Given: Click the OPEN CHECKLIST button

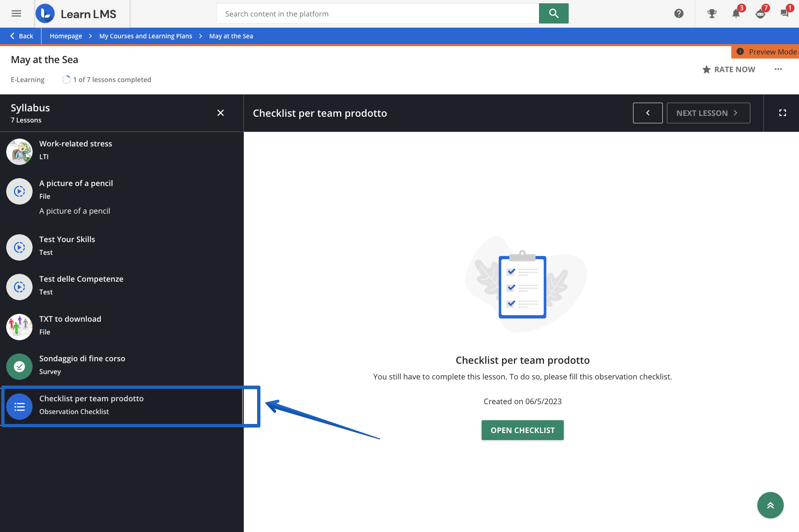Looking at the screenshot, I should coord(522,430).
